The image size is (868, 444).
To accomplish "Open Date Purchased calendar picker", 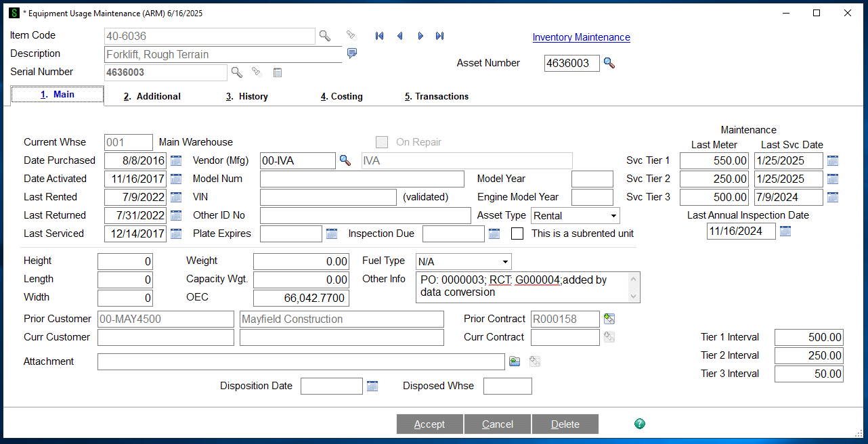I will pos(176,160).
